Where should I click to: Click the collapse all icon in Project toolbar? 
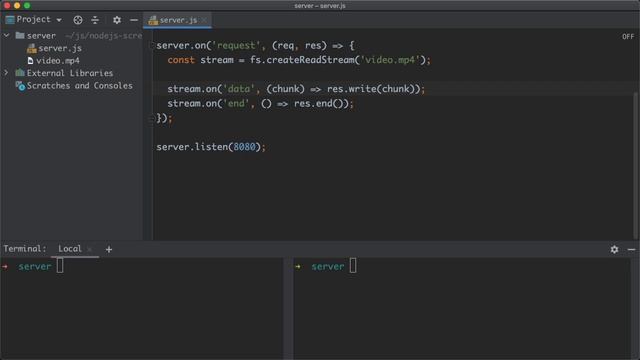(95, 20)
